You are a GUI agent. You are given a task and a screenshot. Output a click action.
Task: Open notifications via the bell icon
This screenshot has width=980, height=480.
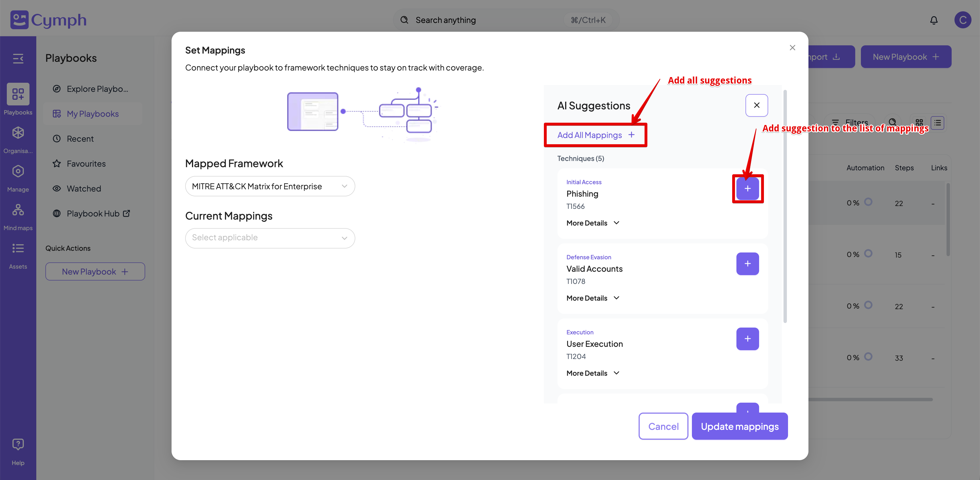(934, 20)
